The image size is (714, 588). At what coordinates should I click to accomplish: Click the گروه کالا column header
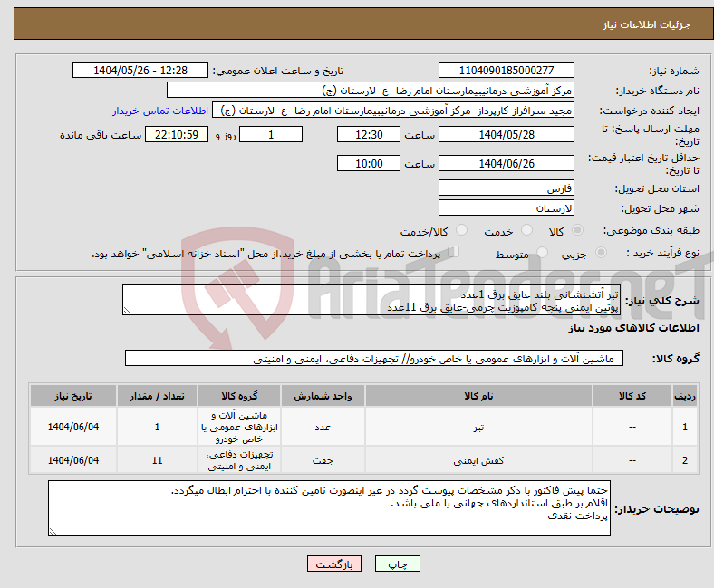click(239, 396)
